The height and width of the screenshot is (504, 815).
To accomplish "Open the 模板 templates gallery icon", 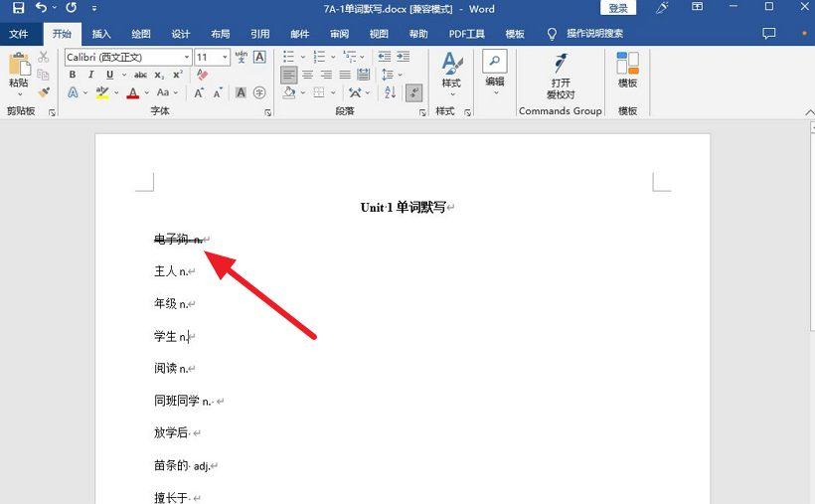I will click(627, 70).
